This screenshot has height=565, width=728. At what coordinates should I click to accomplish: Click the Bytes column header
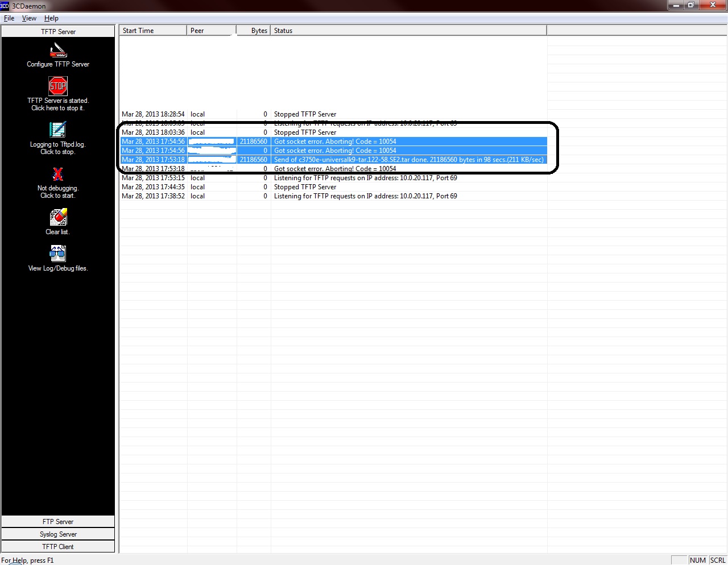click(254, 31)
